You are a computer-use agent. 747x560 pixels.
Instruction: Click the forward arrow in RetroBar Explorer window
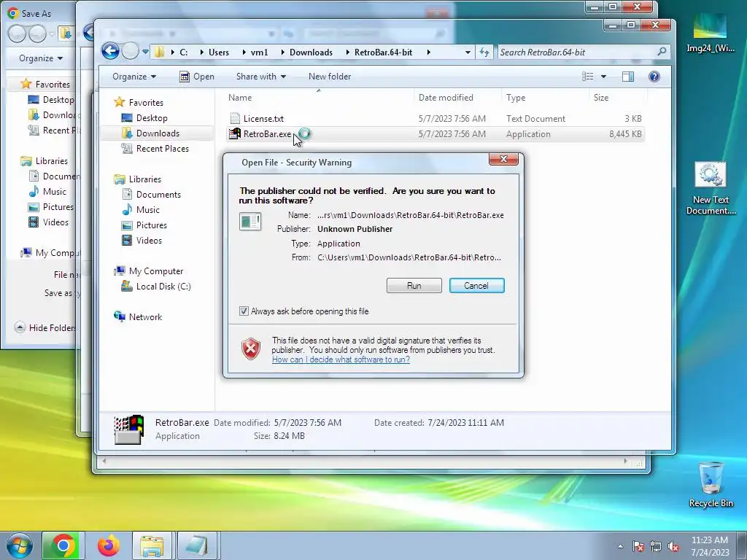[x=130, y=51]
